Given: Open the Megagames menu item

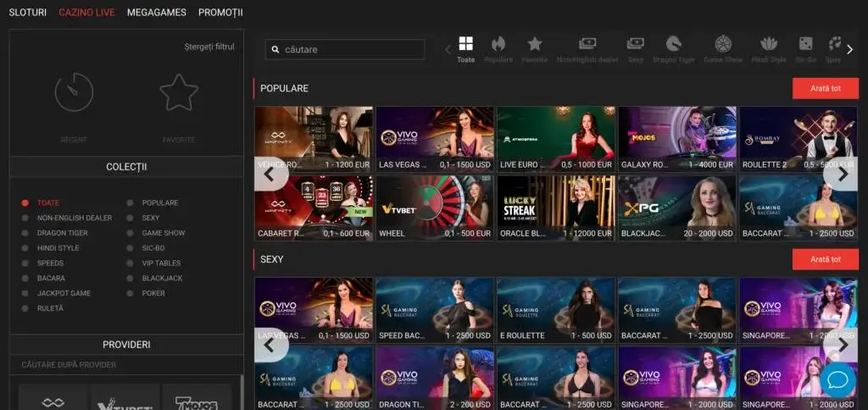Looking at the screenshot, I should pos(157,12).
